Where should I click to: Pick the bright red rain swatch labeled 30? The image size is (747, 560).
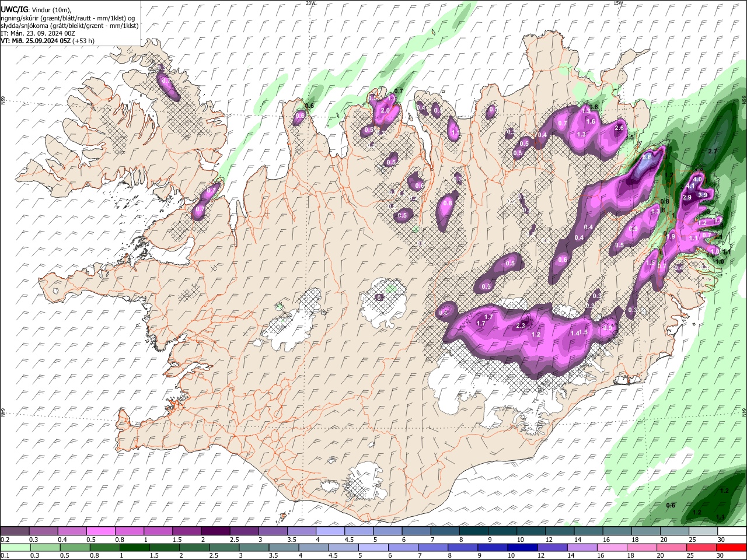[x=731, y=548]
